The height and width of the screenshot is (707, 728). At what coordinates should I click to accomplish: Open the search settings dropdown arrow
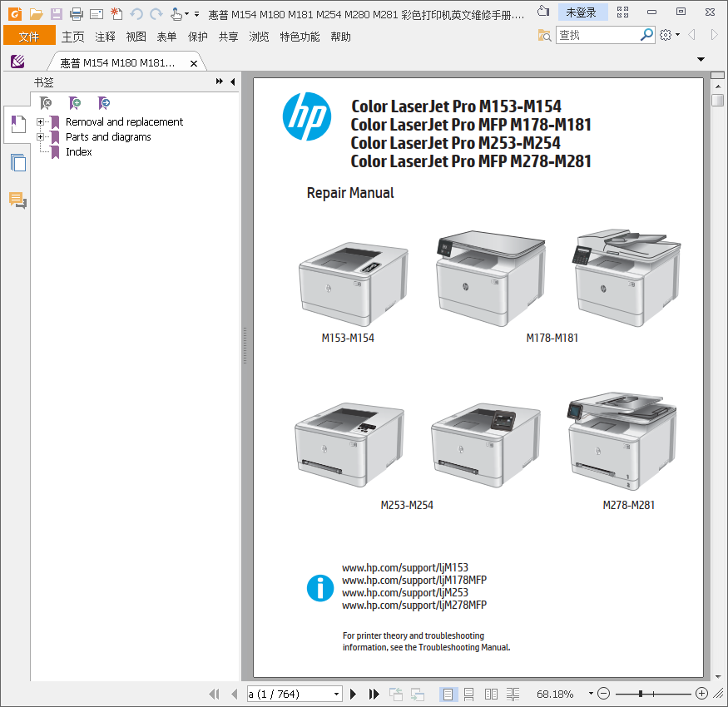[x=677, y=35]
